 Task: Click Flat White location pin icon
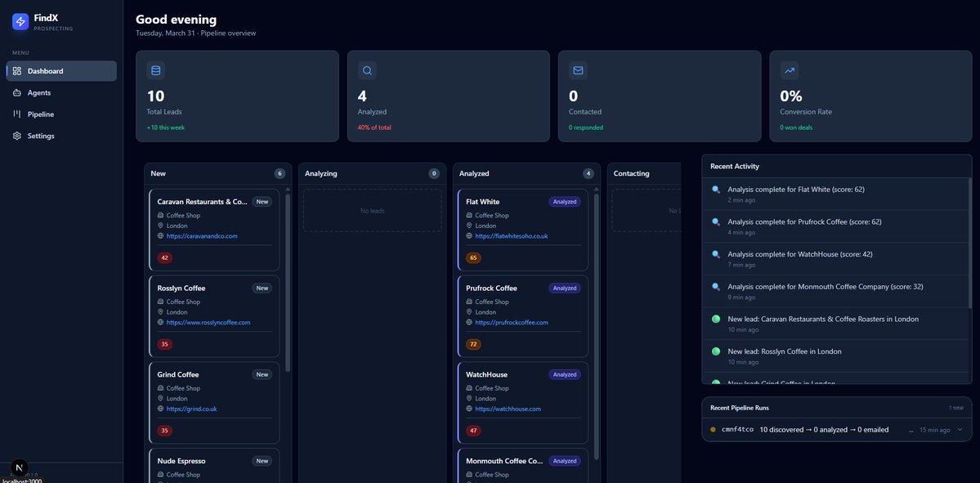pos(469,226)
